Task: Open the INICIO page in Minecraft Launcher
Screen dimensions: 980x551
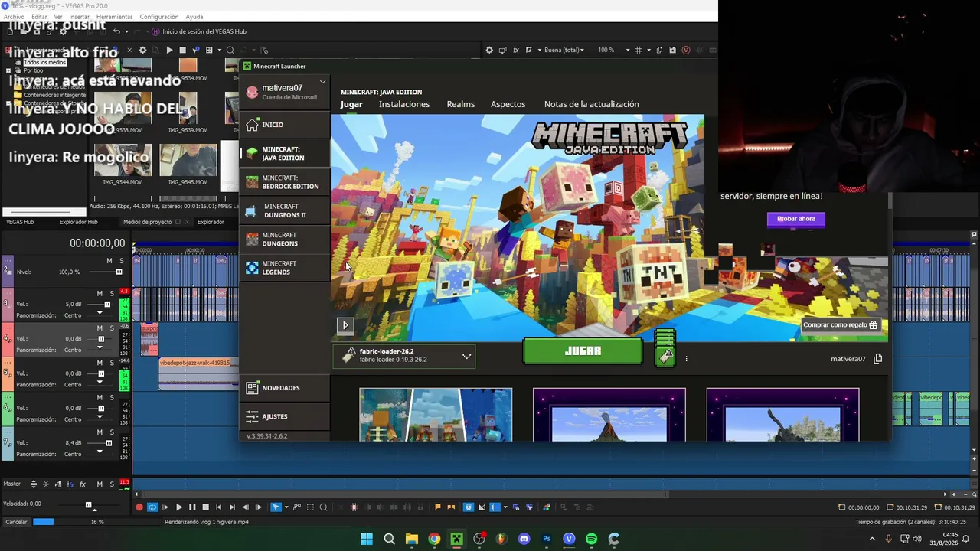Action: (x=285, y=125)
